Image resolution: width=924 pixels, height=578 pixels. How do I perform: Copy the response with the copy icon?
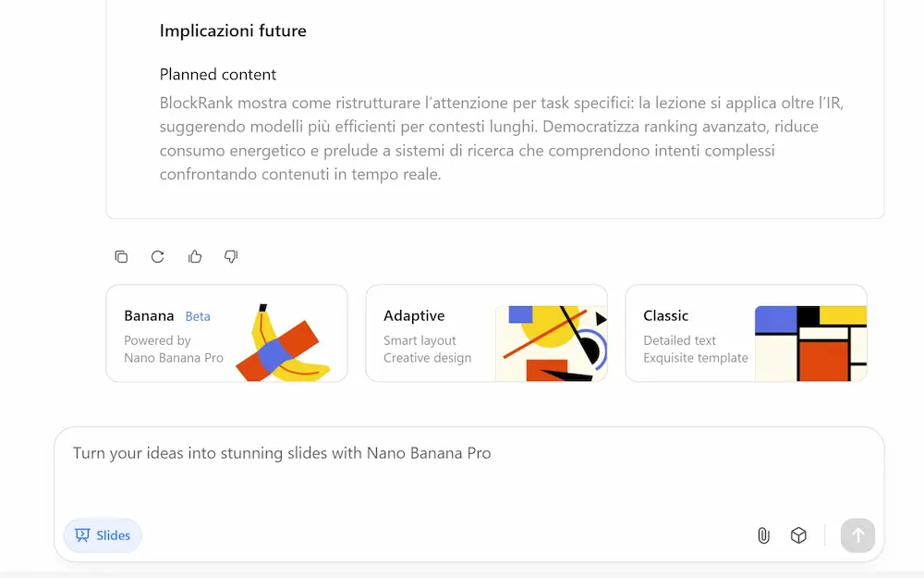(x=121, y=257)
